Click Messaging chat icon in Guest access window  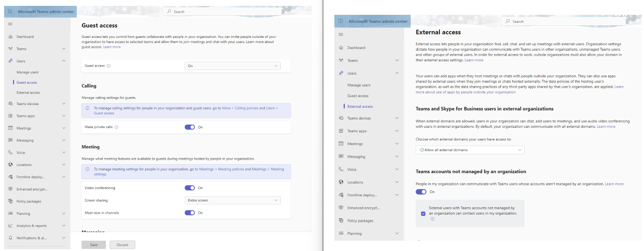pos(10,140)
